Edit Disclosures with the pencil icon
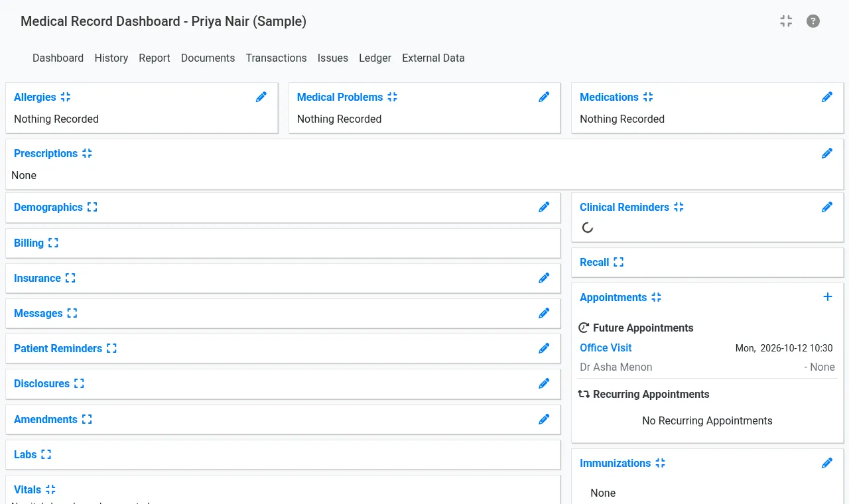Viewport: 849px width, 504px height. (544, 383)
